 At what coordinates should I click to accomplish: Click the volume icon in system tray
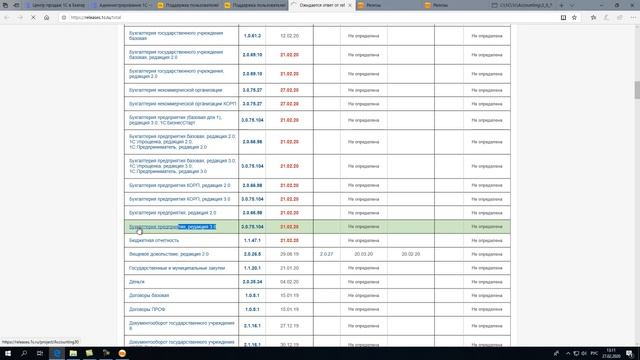point(584,353)
